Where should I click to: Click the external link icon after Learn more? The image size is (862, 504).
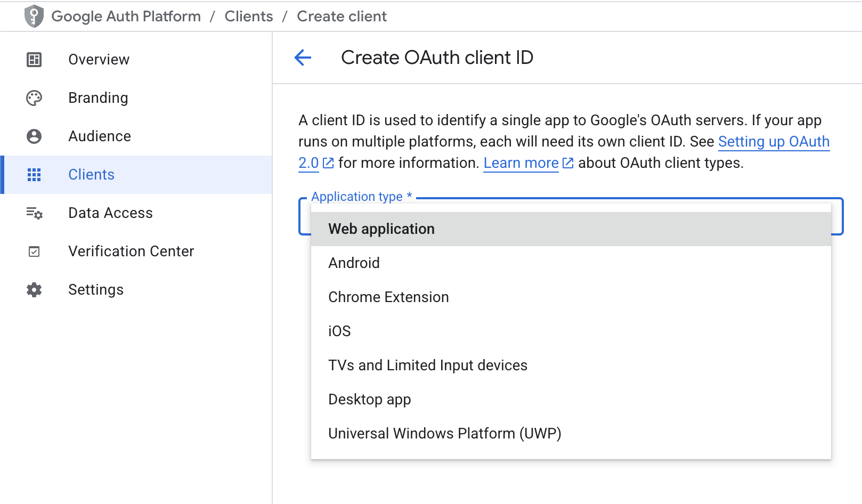click(x=567, y=163)
